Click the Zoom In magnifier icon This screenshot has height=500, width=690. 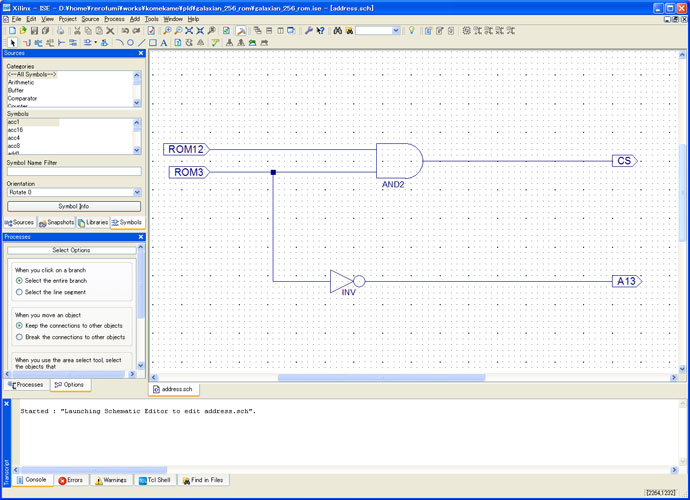pyautogui.click(x=167, y=30)
